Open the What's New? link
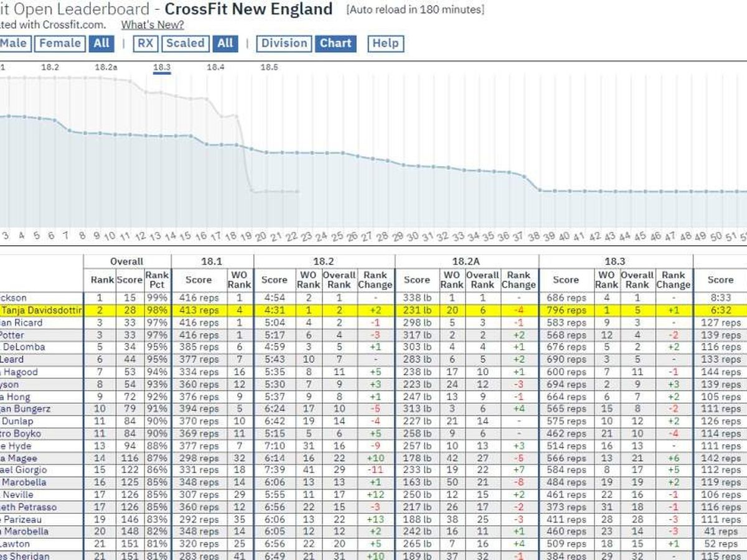Screen dimensions: 747x560 click(x=153, y=25)
